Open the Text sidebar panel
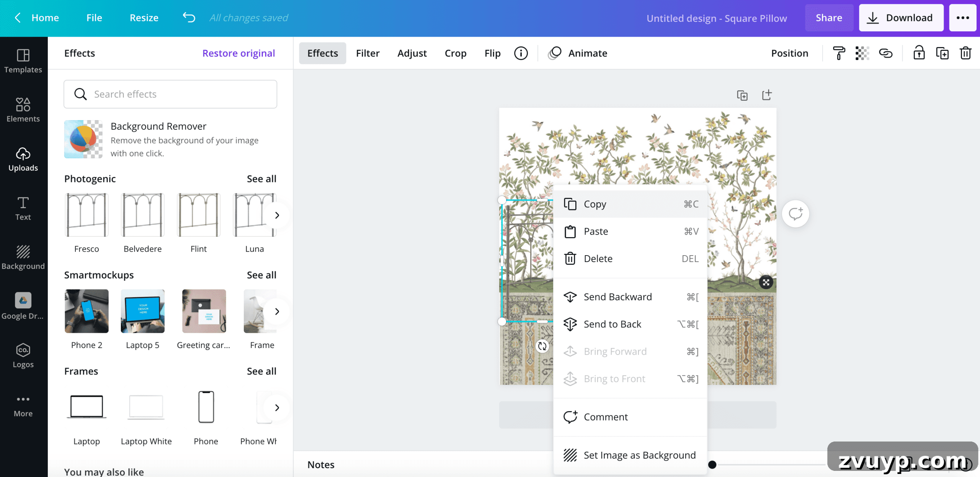Viewport: 980px width, 477px height. (23, 208)
